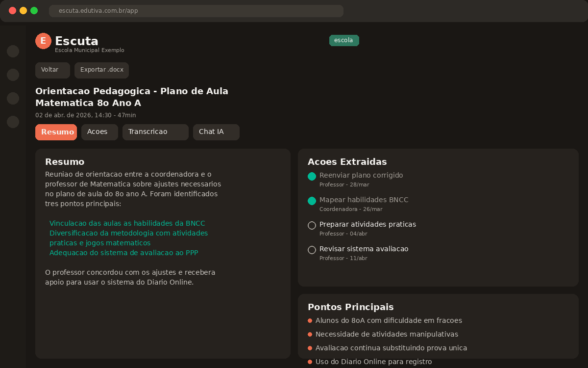Click the Preparar atividades praticas action text
Image resolution: width=588 pixels, height=368 pixels.
[x=367, y=224]
